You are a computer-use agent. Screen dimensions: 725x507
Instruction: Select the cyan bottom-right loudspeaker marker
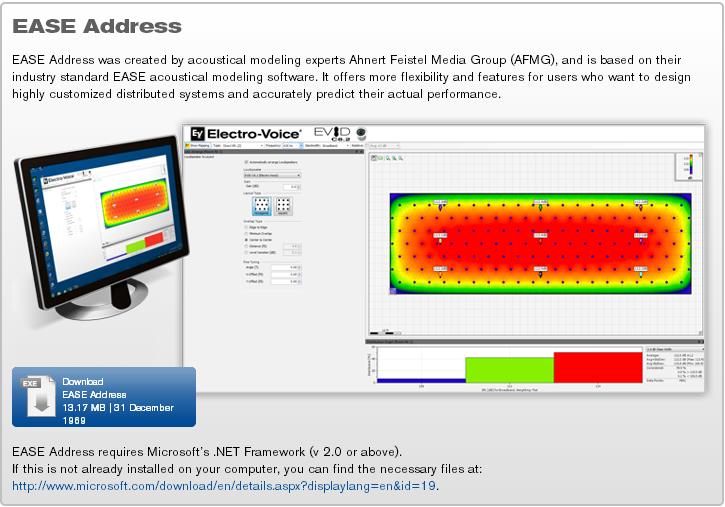pyautogui.click(x=640, y=272)
